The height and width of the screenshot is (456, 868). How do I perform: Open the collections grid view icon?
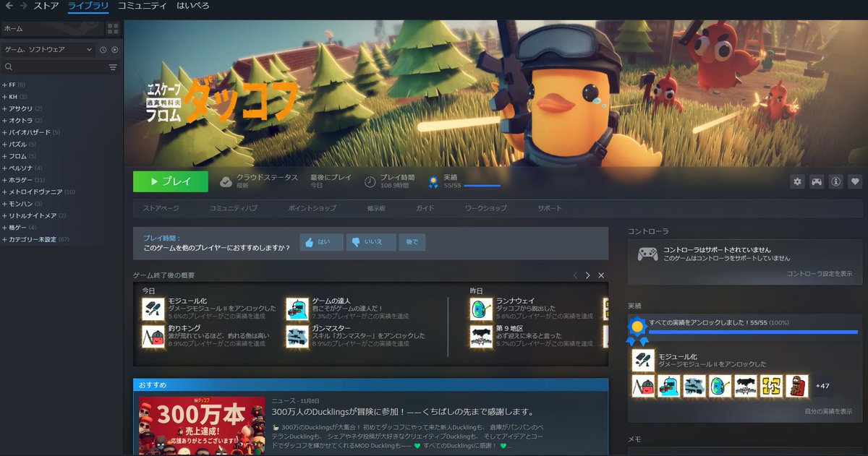click(113, 28)
